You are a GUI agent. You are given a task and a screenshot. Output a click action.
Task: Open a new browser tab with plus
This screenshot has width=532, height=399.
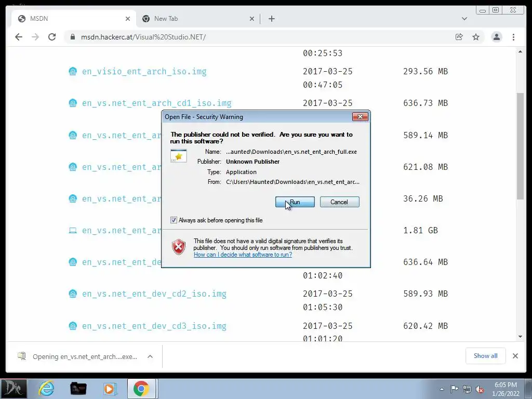pos(271,19)
